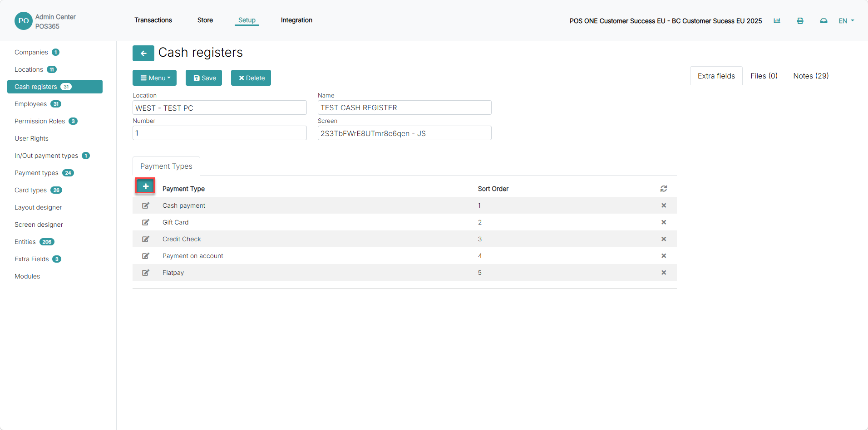Remove Flatpay from register
Viewport: 868px width, 430px height.
pos(664,273)
